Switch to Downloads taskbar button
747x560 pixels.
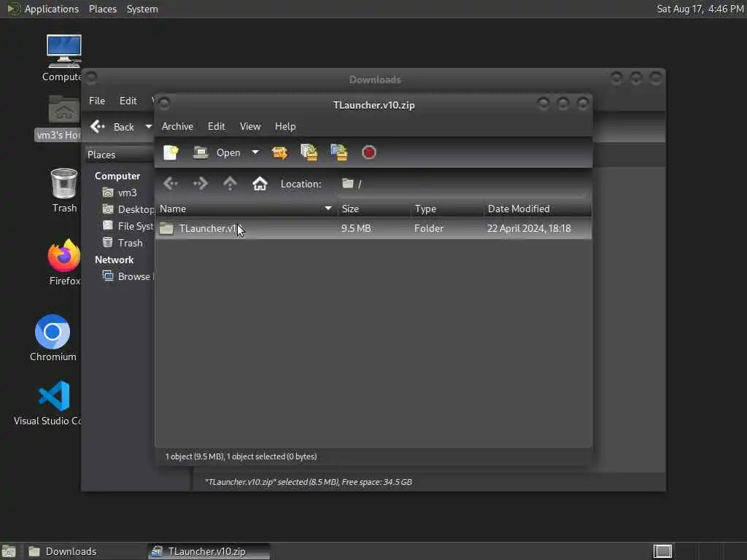(83, 551)
